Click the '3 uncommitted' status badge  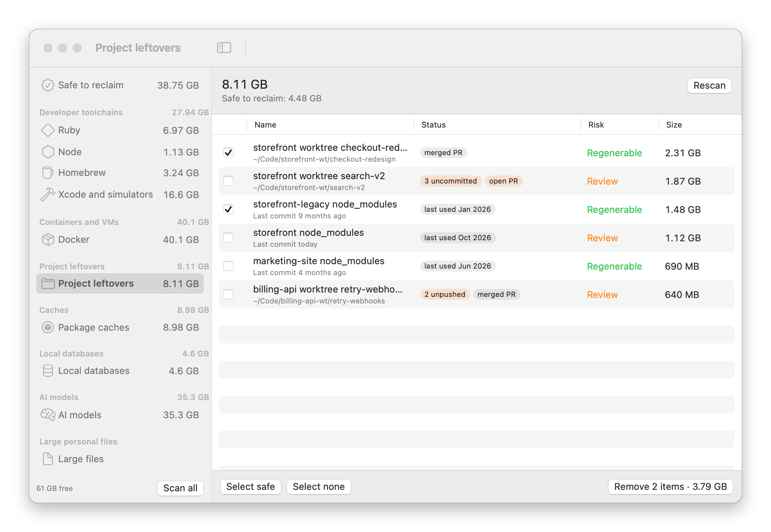click(x=451, y=181)
